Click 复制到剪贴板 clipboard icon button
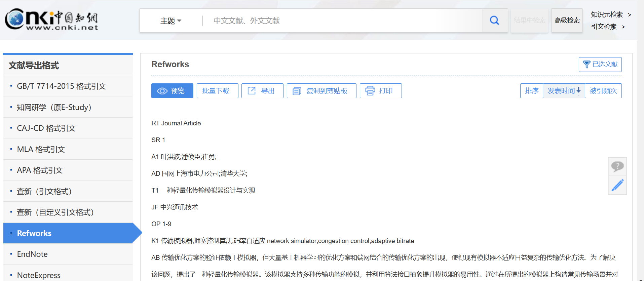The image size is (644, 281). 321,91
